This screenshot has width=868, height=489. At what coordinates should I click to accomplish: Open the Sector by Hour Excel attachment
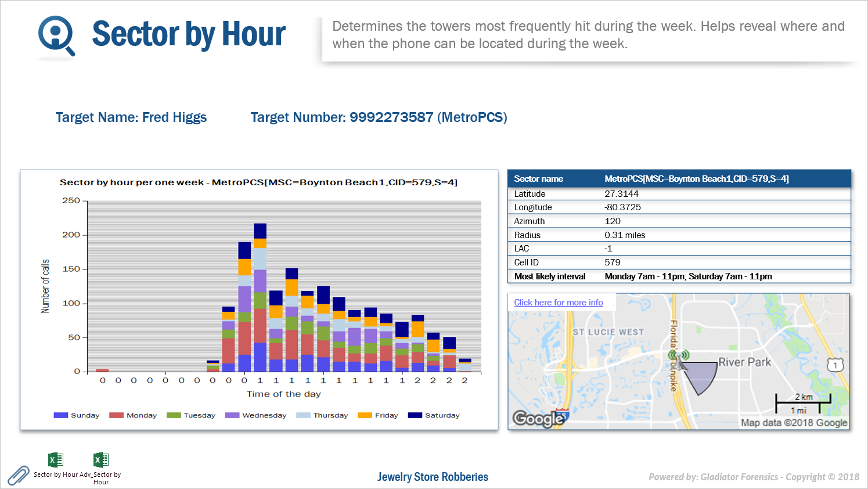pos(56,461)
